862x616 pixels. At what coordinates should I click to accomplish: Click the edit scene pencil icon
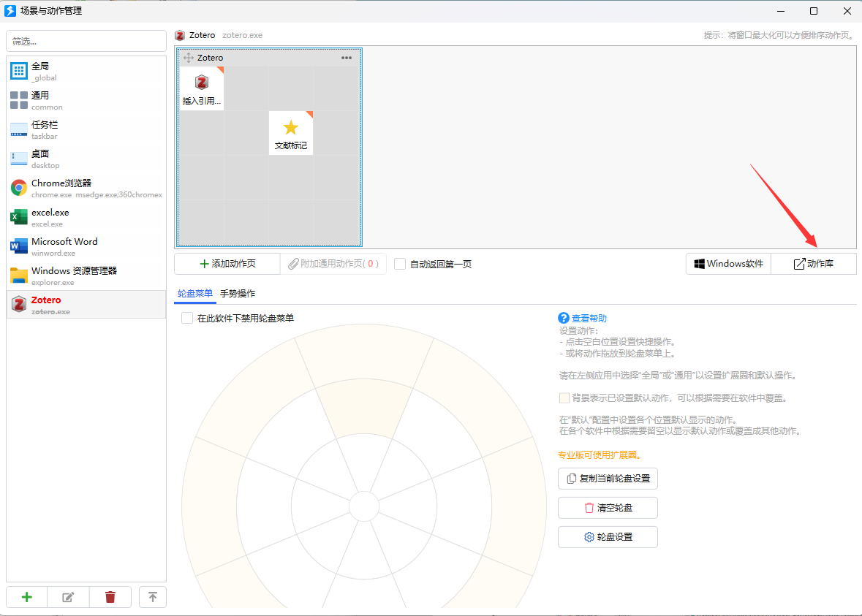point(68,597)
